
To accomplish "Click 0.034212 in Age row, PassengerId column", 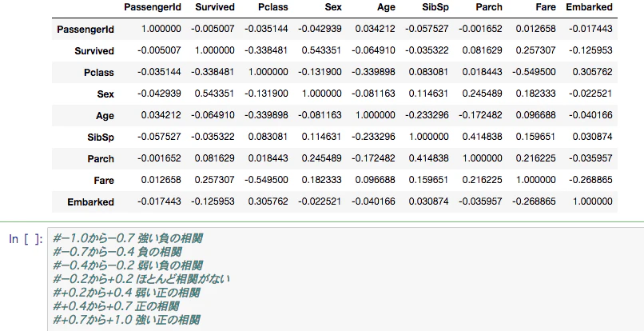I will [x=161, y=114].
